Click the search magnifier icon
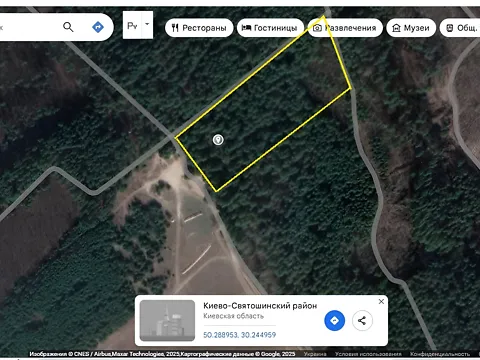480x360 pixels. coord(68,27)
